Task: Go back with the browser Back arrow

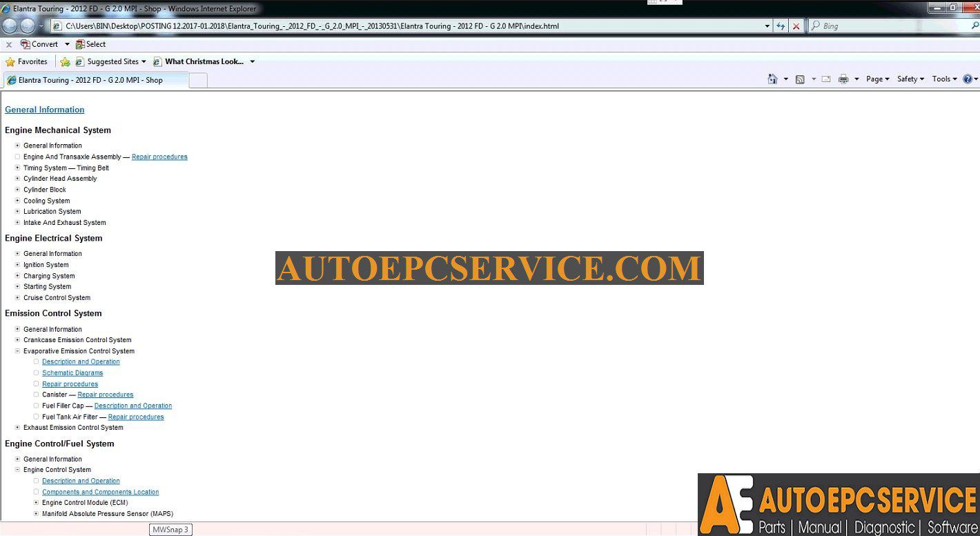Action: pos(10,26)
